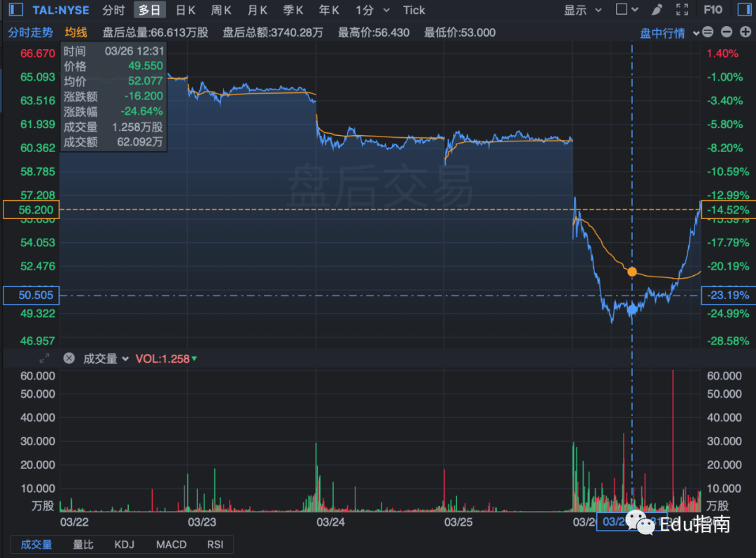
Task: Click the tooltip price 49.550
Action: point(146,66)
